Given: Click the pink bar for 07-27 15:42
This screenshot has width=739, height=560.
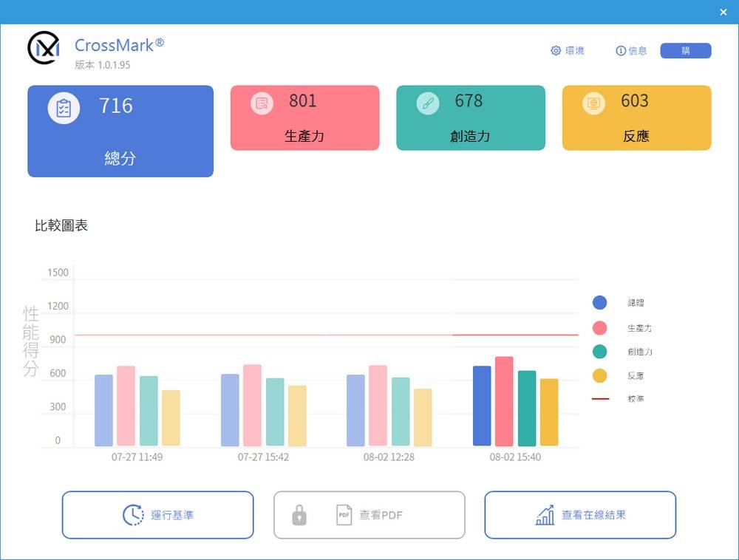Looking at the screenshot, I should (252, 405).
